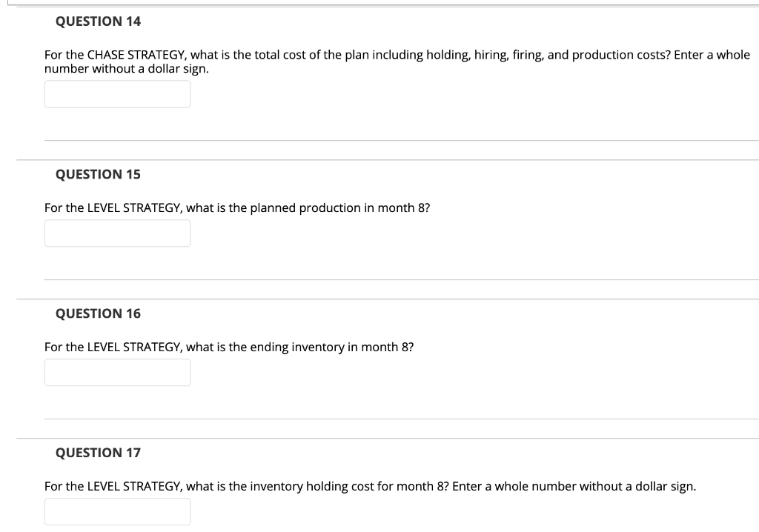Focus the ending inventory answer field

(x=117, y=372)
